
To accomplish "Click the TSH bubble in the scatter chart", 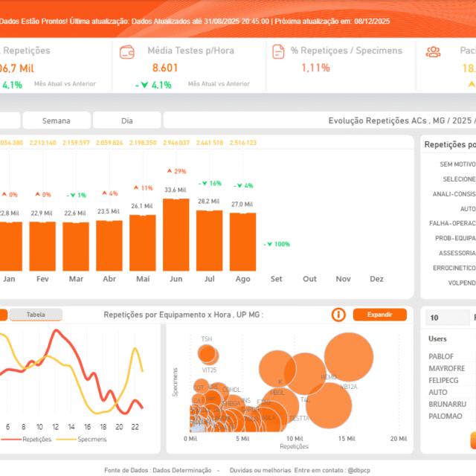I will (207, 353).
